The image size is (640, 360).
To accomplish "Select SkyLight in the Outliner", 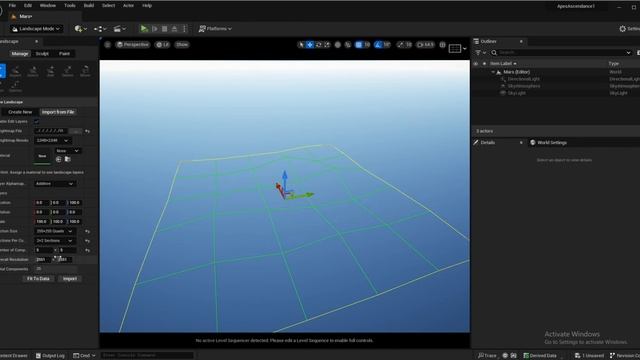I will [x=516, y=93].
